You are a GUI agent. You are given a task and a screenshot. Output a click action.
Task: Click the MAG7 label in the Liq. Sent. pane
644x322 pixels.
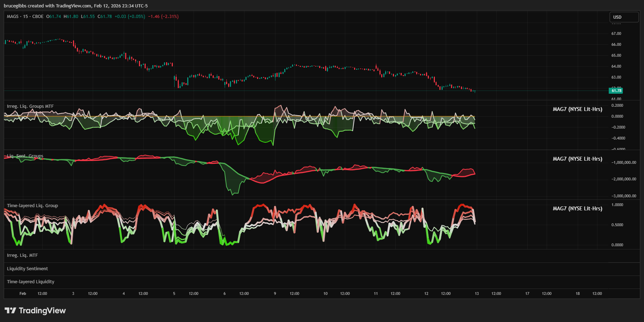pos(577,159)
